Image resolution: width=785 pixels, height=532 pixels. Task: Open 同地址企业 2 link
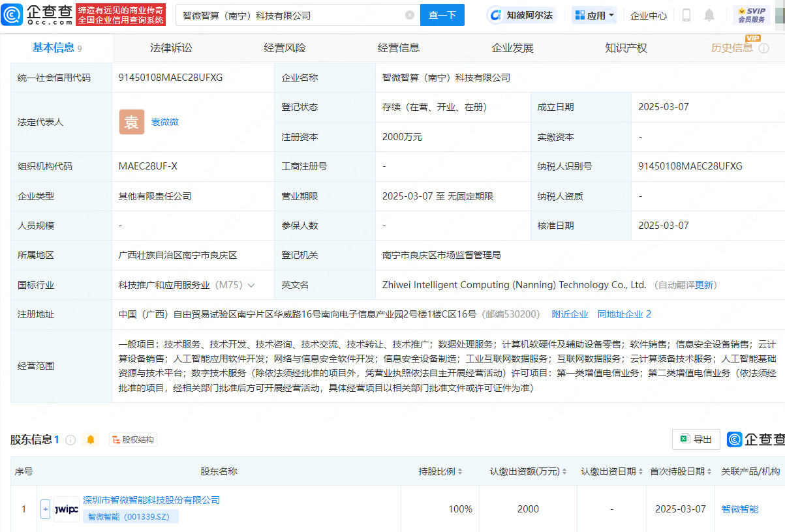624,314
